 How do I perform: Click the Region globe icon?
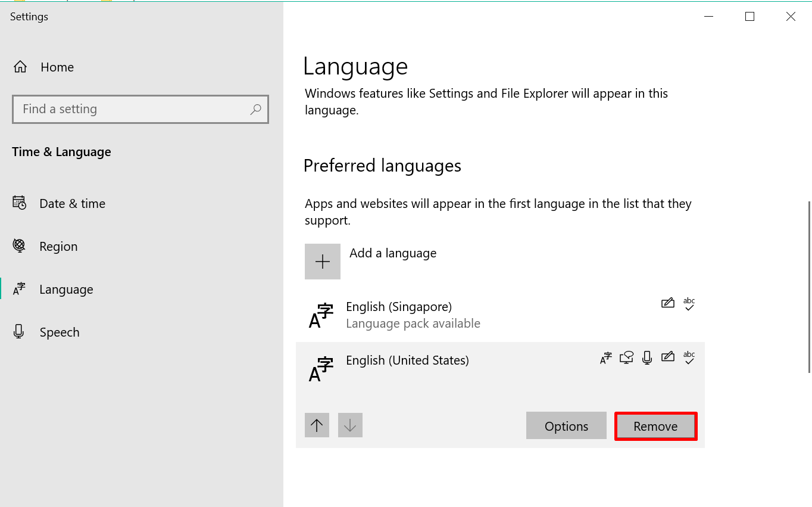[x=19, y=245]
